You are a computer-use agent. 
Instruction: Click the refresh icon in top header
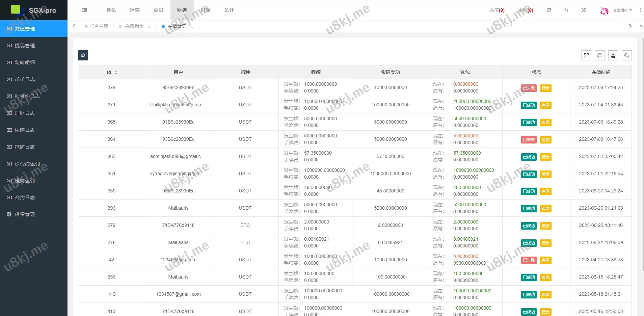pyautogui.click(x=549, y=10)
